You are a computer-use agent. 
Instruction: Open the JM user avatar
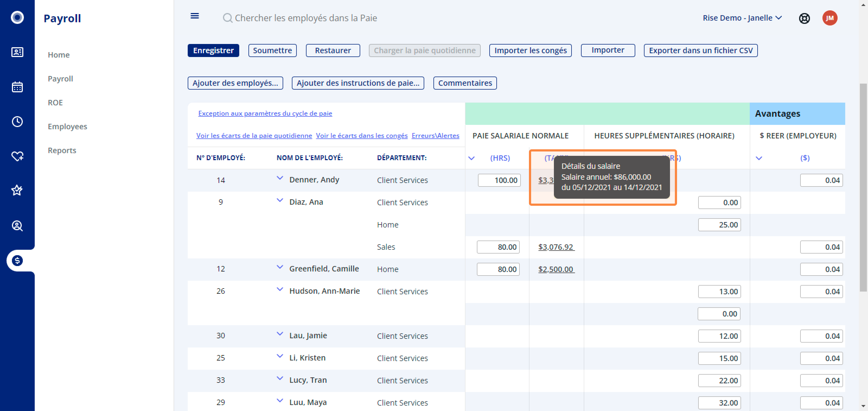pos(829,18)
